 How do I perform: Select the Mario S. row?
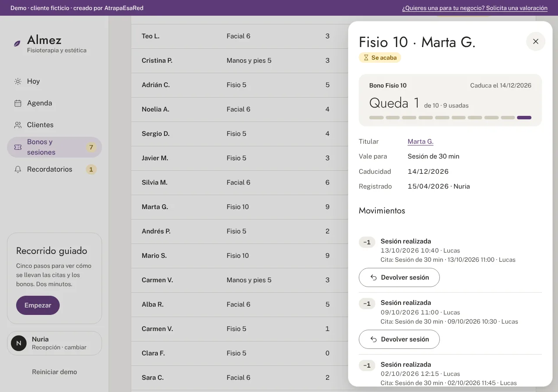tap(240, 256)
